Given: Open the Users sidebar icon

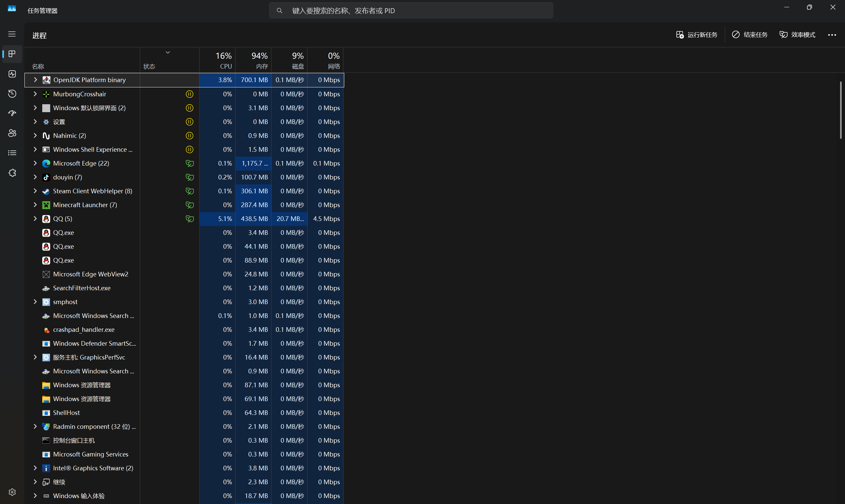Looking at the screenshot, I should pyautogui.click(x=12, y=133).
